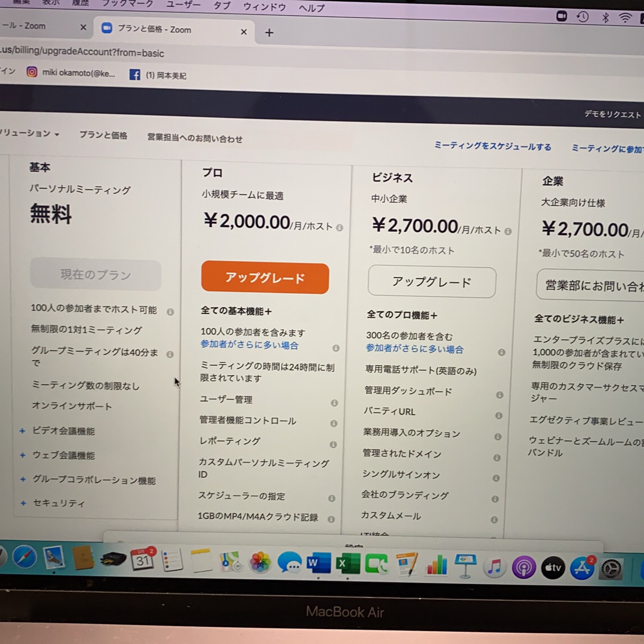Open System Preferences from Dock
Screen dimensions: 644x644
click(x=611, y=569)
